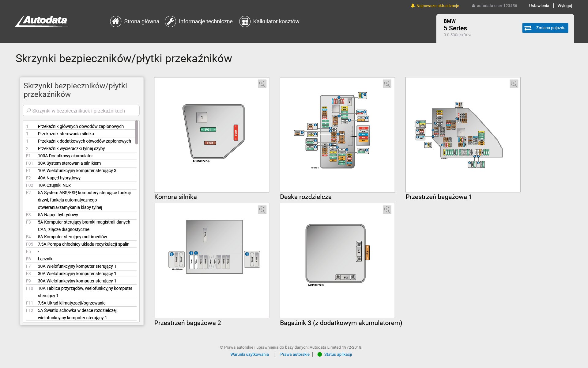Zoom the Bagażnik 3 diagram magnifier

coord(387,210)
